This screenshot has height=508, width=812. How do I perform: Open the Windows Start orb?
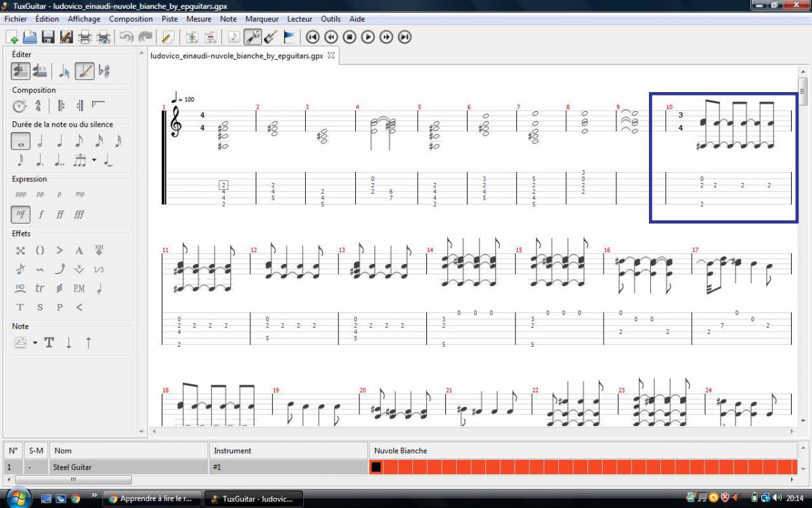(18, 498)
